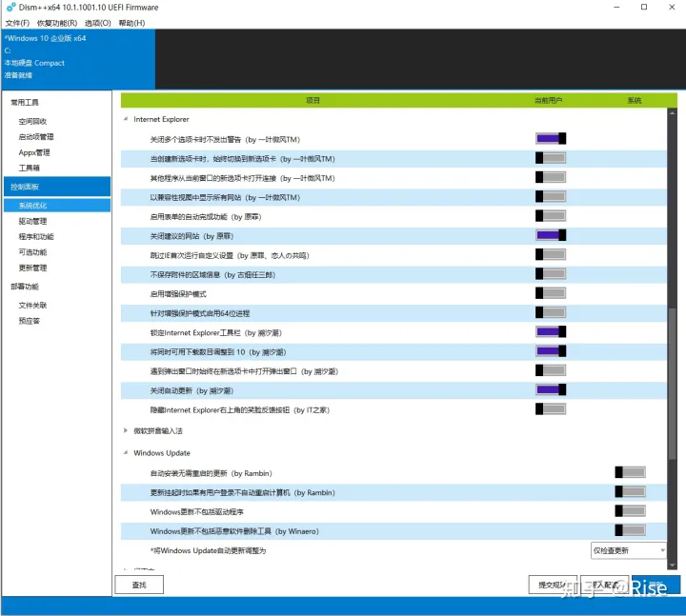Viewport: 686px width, 616px height.
Task: Enable 自动安装无需重启的更新 switch
Action: pyautogui.click(x=631, y=472)
